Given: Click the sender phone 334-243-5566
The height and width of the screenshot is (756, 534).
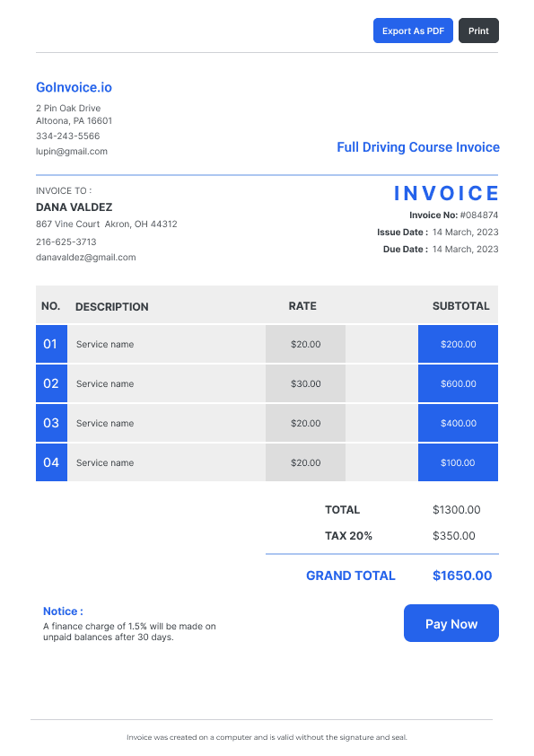Looking at the screenshot, I should 68,136.
